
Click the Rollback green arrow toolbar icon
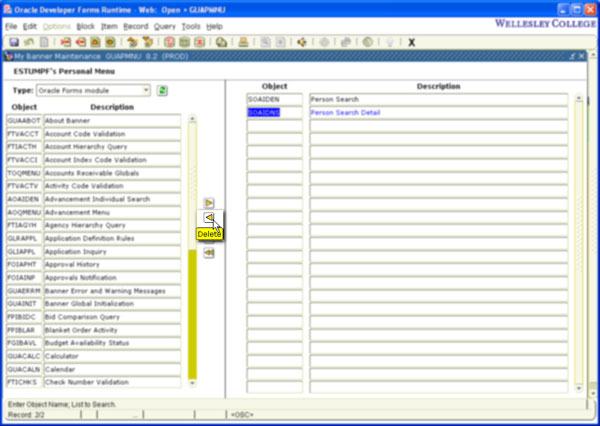click(29, 42)
